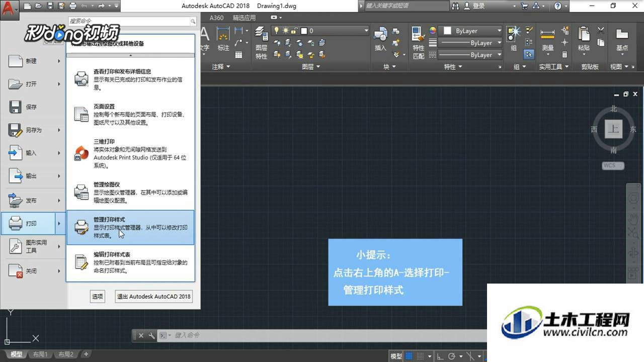Click the search commands field in application menu
Screen dimensions: 644x362
(x=132, y=21)
